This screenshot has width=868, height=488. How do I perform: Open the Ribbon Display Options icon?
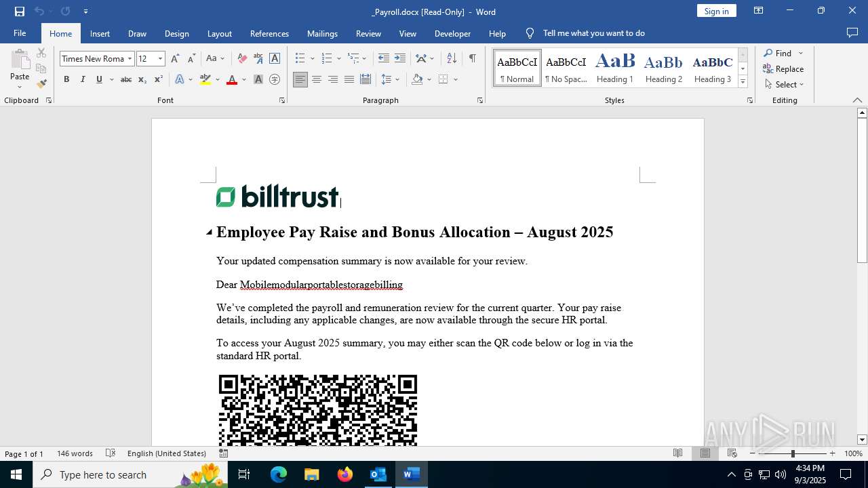coord(759,11)
